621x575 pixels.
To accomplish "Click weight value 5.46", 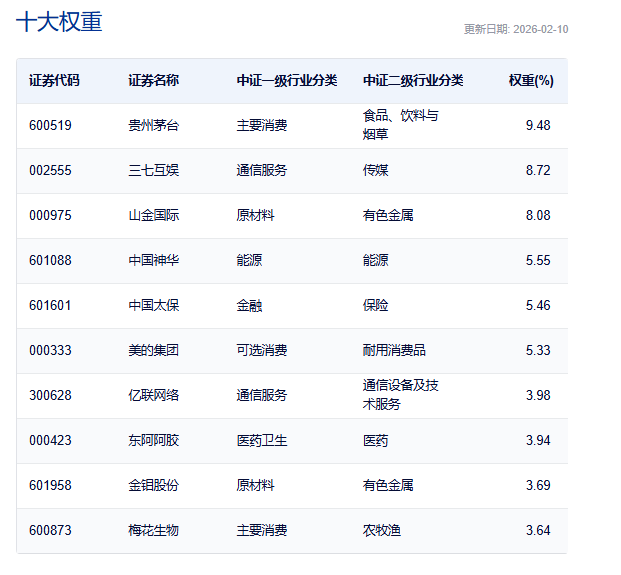I will point(538,306).
